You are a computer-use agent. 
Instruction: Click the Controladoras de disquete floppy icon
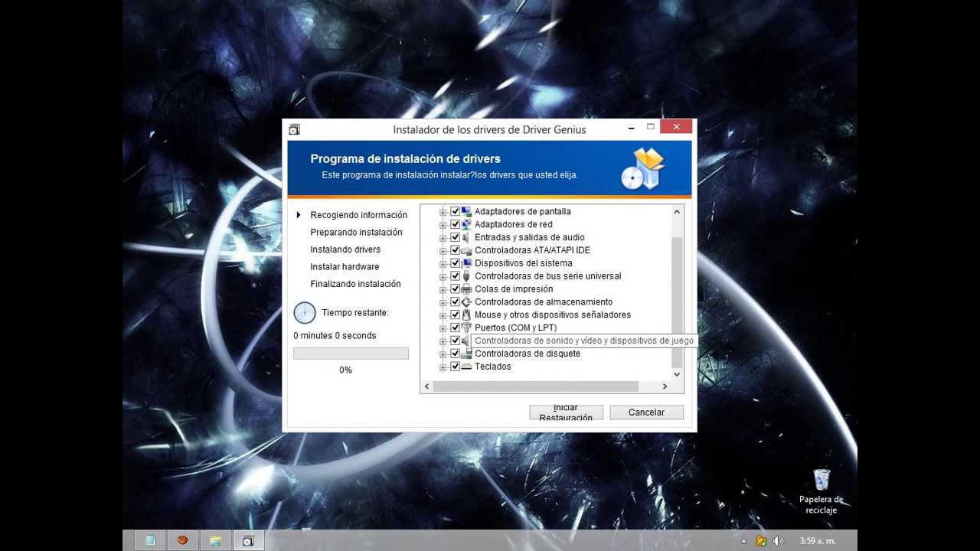click(x=466, y=354)
